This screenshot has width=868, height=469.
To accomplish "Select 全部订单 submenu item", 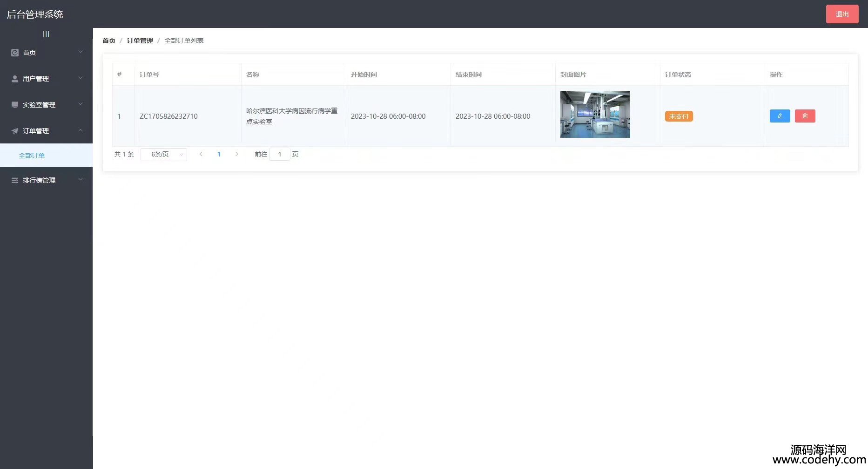I will click(x=47, y=156).
